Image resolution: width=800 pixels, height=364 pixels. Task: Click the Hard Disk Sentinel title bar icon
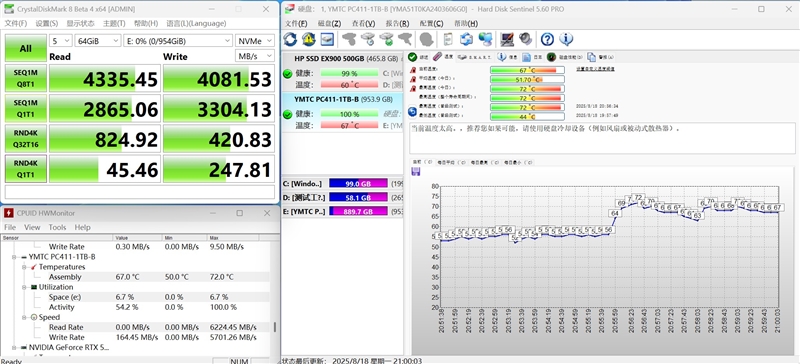tap(289, 9)
